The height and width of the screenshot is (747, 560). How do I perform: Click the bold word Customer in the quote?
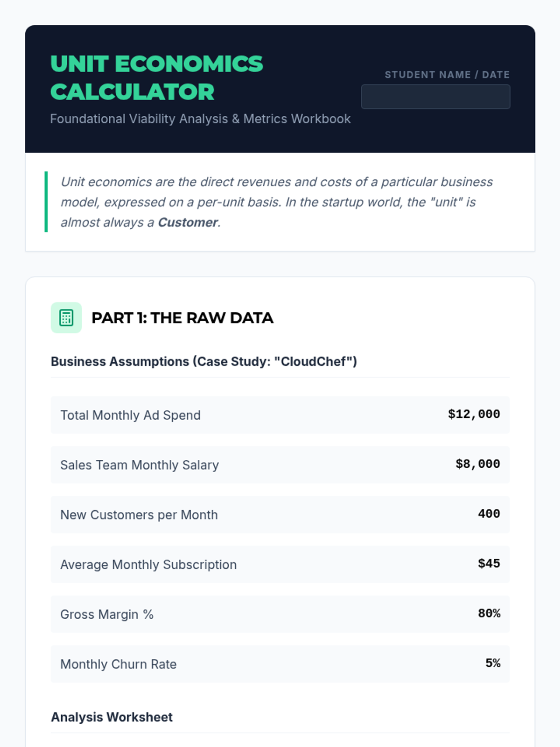click(188, 222)
